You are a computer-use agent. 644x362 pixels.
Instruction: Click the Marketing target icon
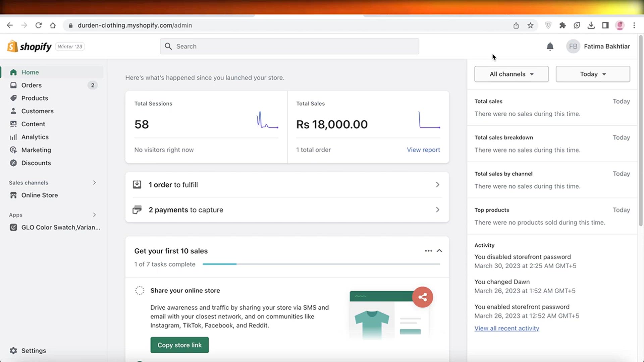tap(13, 150)
